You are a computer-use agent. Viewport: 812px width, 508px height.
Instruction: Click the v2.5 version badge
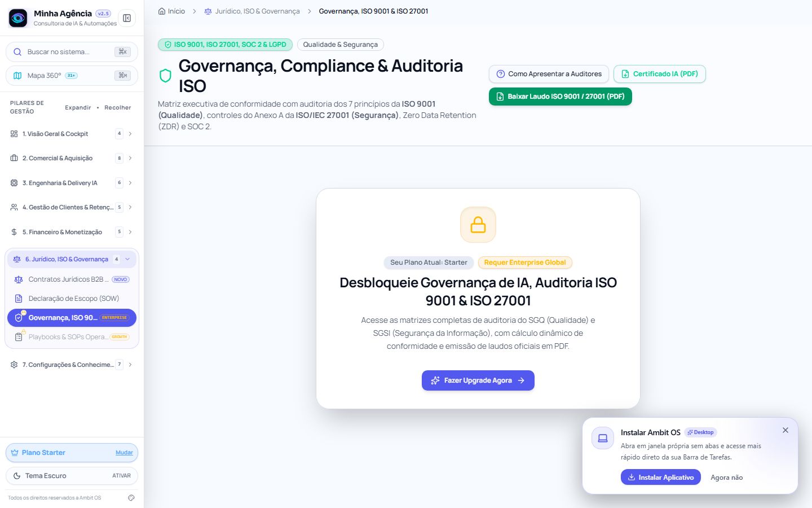tap(103, 14)
